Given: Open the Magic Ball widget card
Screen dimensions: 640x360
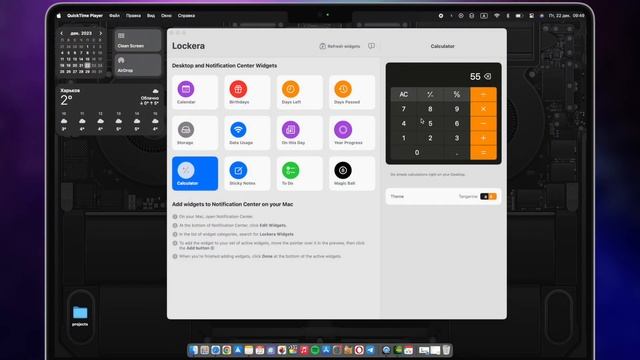Looking at the screenshot, I should pyautogui.click(x=351, y=173).
